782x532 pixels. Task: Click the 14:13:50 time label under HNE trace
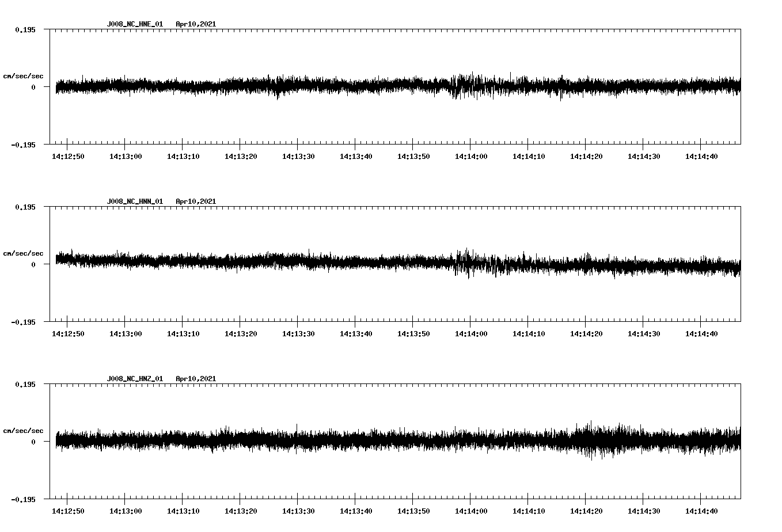click(412, 155)
